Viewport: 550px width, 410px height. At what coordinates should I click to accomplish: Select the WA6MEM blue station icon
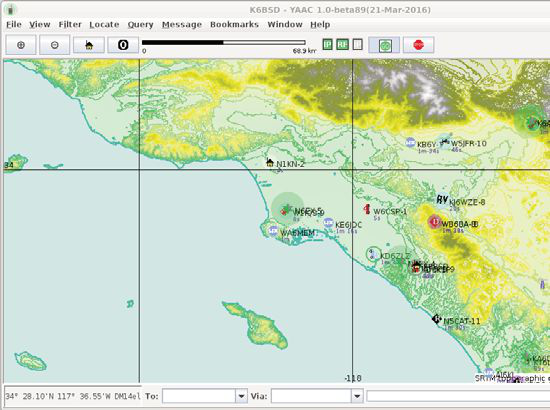273,231
